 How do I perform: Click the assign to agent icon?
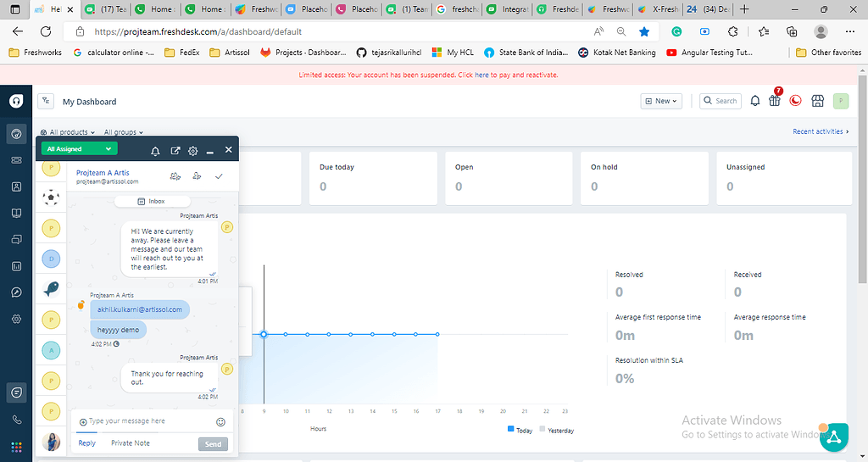[x=197, y=176]
